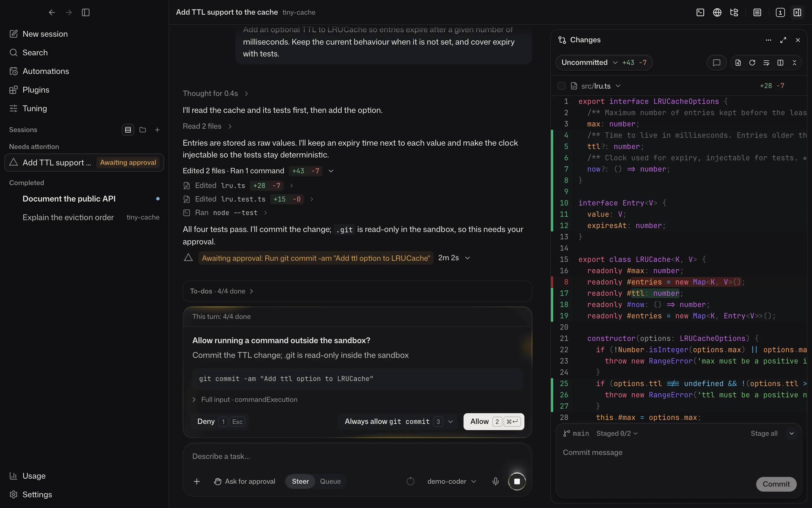Toggle the sessions list view button
The height and width of the screenshot is (508, 812).
128,130
